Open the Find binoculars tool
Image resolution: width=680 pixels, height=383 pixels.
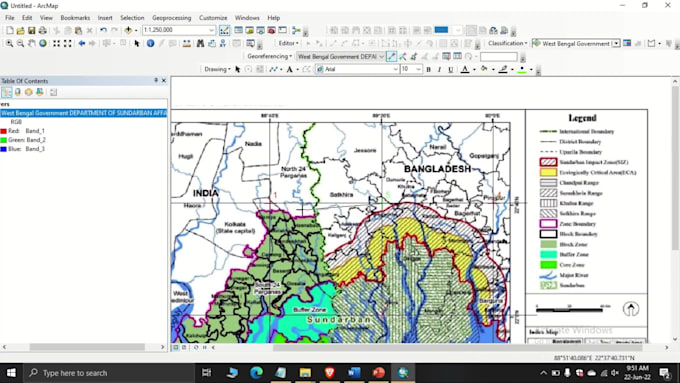[200, 43]
